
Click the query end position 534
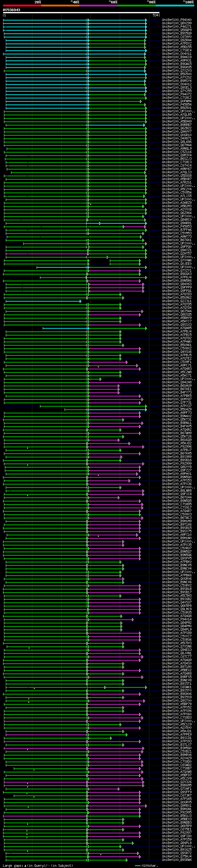point(155,15)
